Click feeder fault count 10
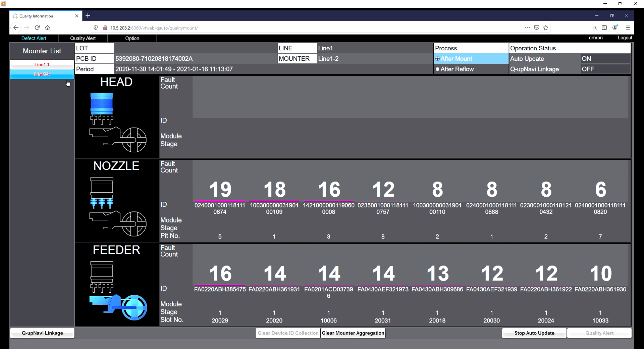This screenshot has width=644, height=349. (600, 273)
